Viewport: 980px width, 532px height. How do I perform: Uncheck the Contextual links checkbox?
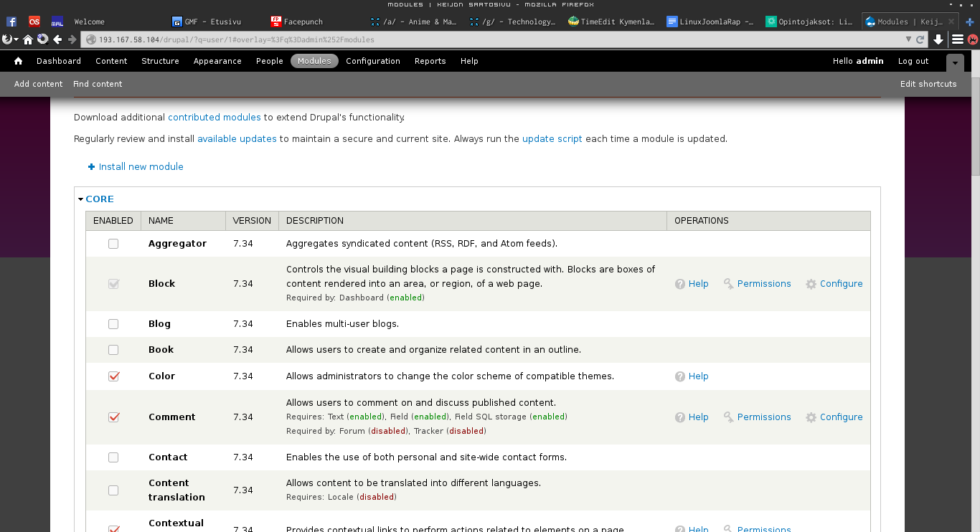[x=113, y=529]
